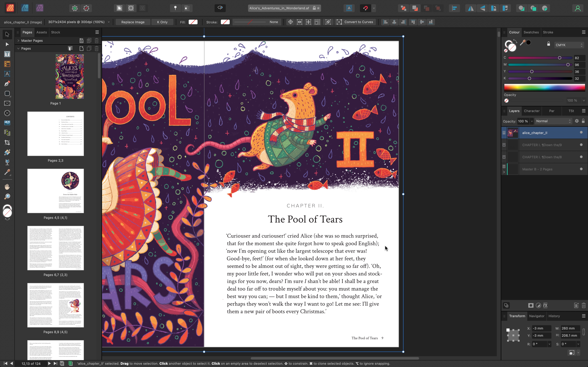The height and width of the screenshot is (367, 588).
Task: Select the Gradient tool in sidebar
Action: click(7, 152)
